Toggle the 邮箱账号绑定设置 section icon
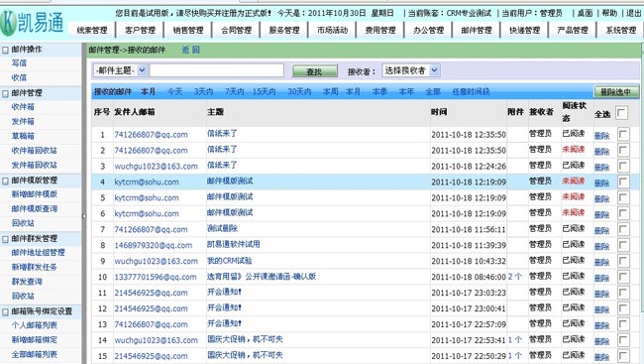Viewport: 644px width, 364px height. (5, 311)
